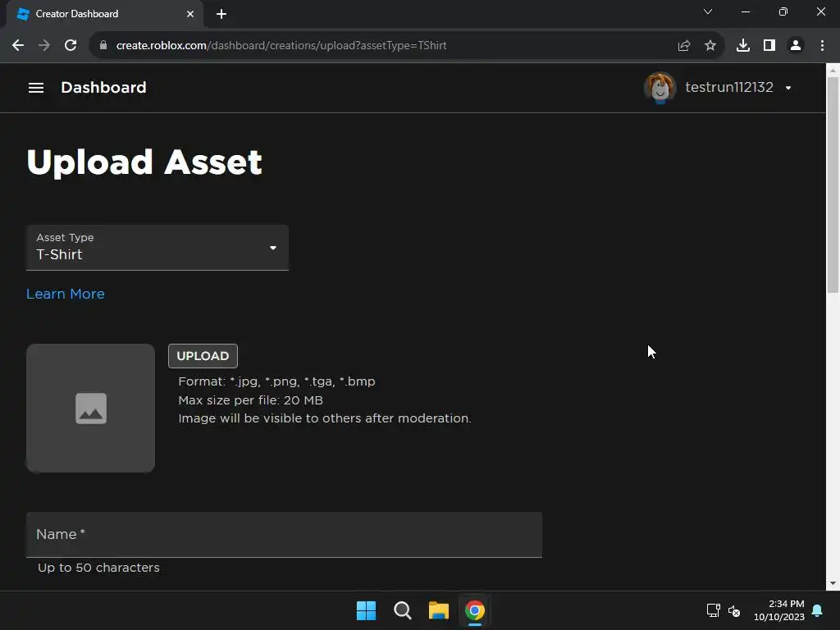Open the hamburger navigation menu
Viewport: 840px width, 630px height.
36,87
